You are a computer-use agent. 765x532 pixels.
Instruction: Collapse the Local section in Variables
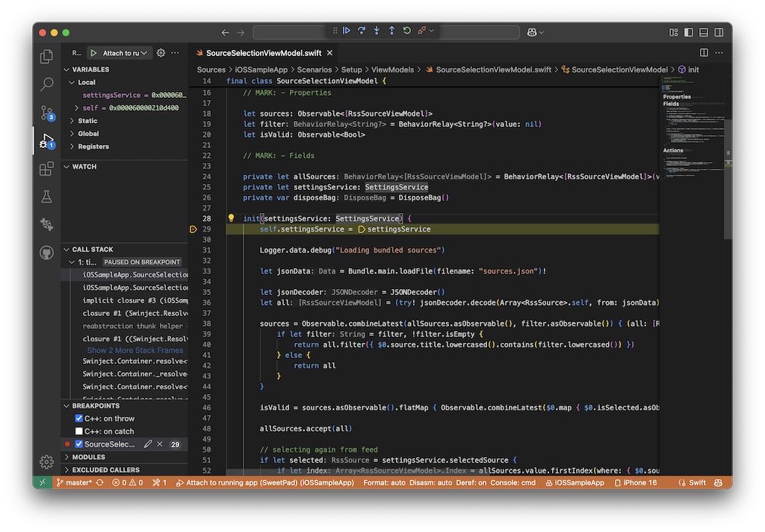(x=72, y=82)
